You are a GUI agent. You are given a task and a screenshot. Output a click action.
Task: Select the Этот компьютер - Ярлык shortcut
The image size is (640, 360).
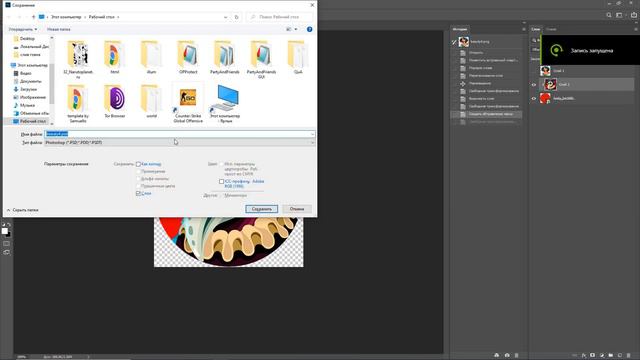point(225,103)
